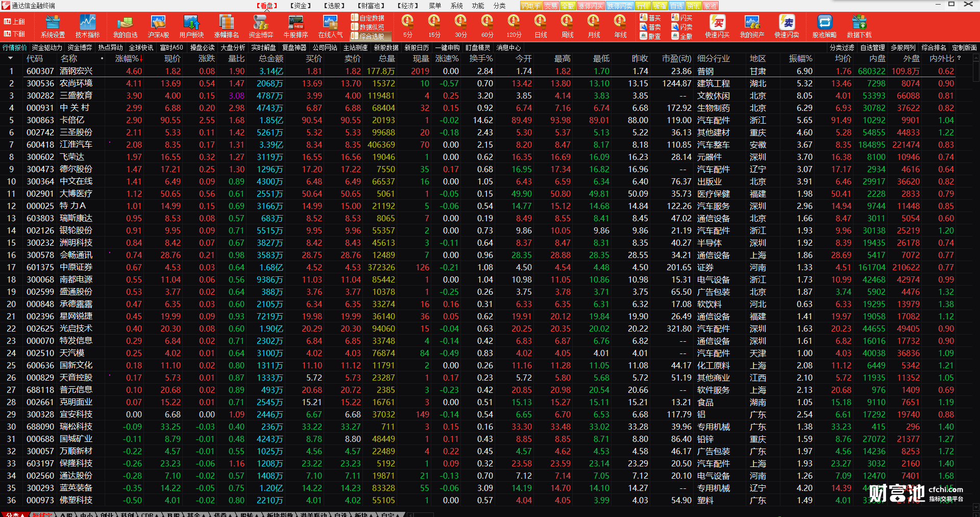Image resolution: width=980 pixels, height=517 pixels.
Task: Expand the 基金 bottom tab menu
Action: tap(196, 514)
